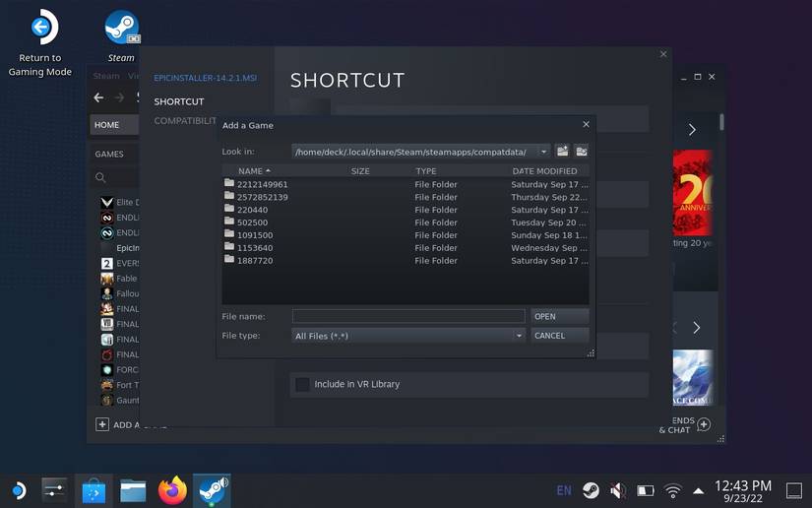Select EpicIn entry in library list
Viewport: 812px width, 508px height.
point(127,248)
